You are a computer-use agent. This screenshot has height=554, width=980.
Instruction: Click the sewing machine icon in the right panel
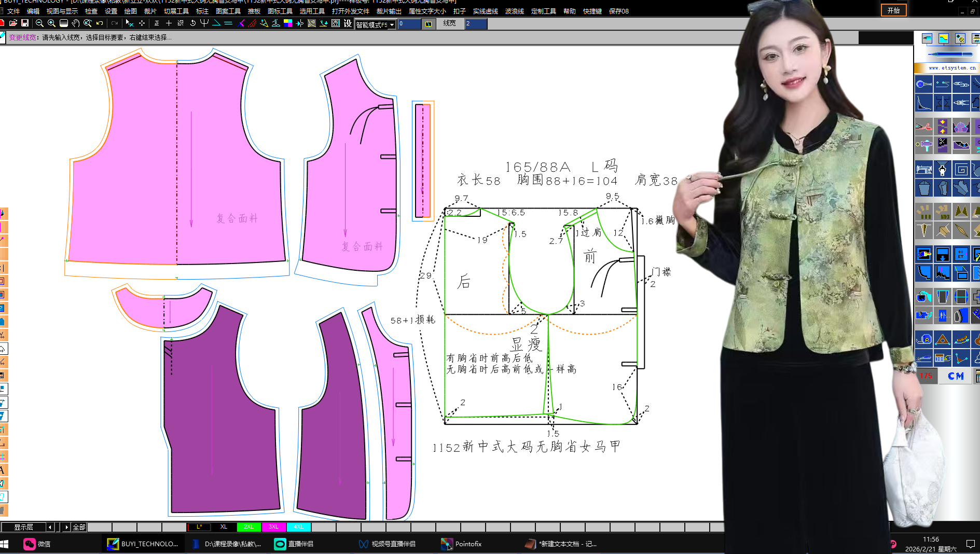tap(924, 170)
